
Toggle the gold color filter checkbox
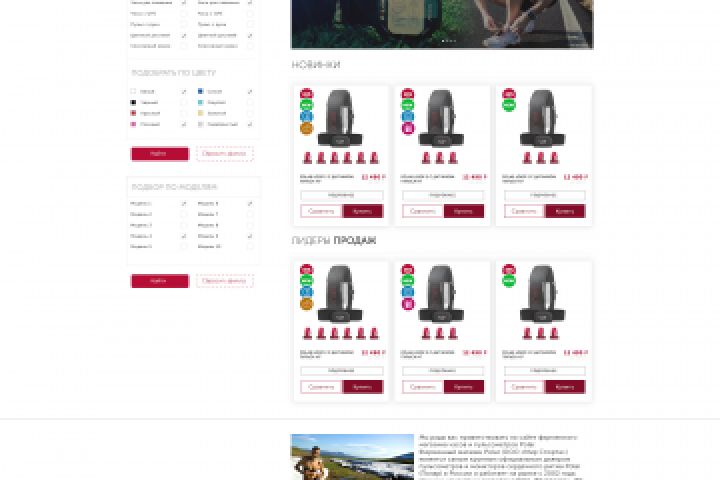250,113
